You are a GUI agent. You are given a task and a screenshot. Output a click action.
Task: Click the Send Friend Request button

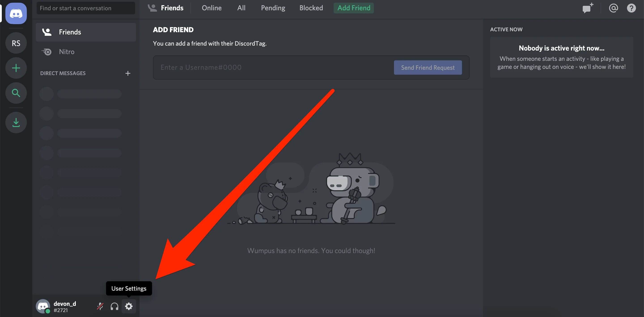tap(428, 67)
